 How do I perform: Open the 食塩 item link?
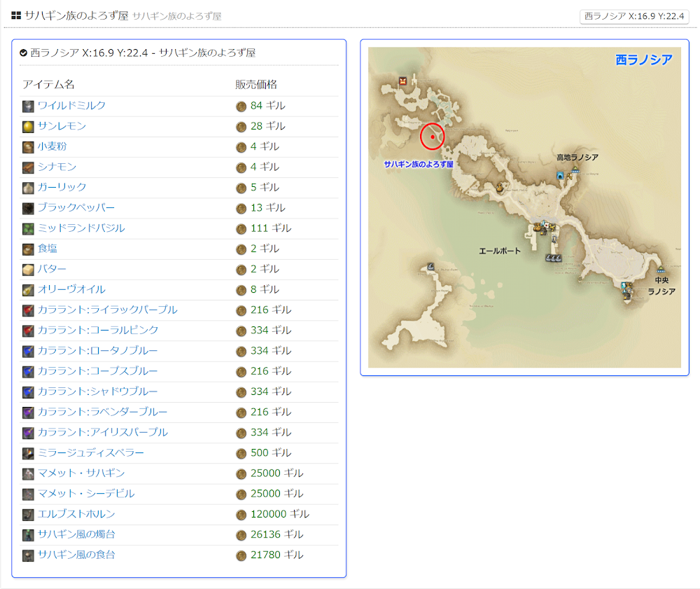[x=48, y=249]
